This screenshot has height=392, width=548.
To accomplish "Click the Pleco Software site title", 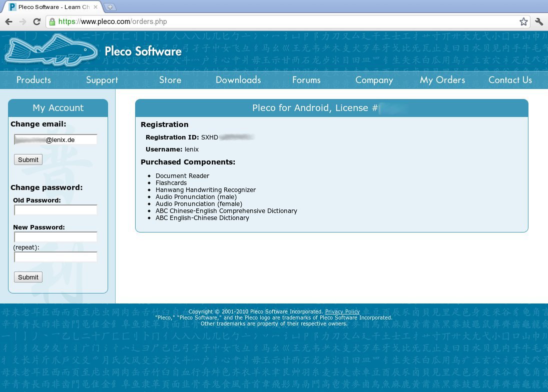I will pyautogui.click(x=143, y=51).
